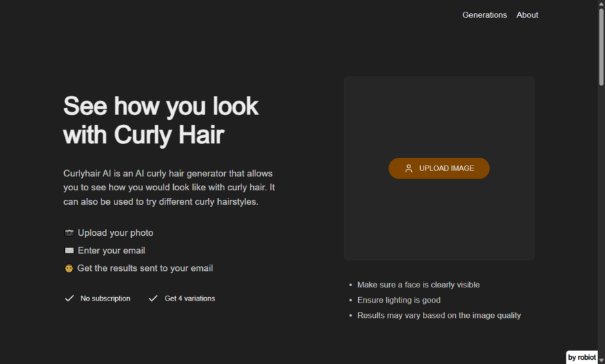Click the 'Upload your photo' text
The width and height of the screenshot is (605, 364).
pos(115,232)
